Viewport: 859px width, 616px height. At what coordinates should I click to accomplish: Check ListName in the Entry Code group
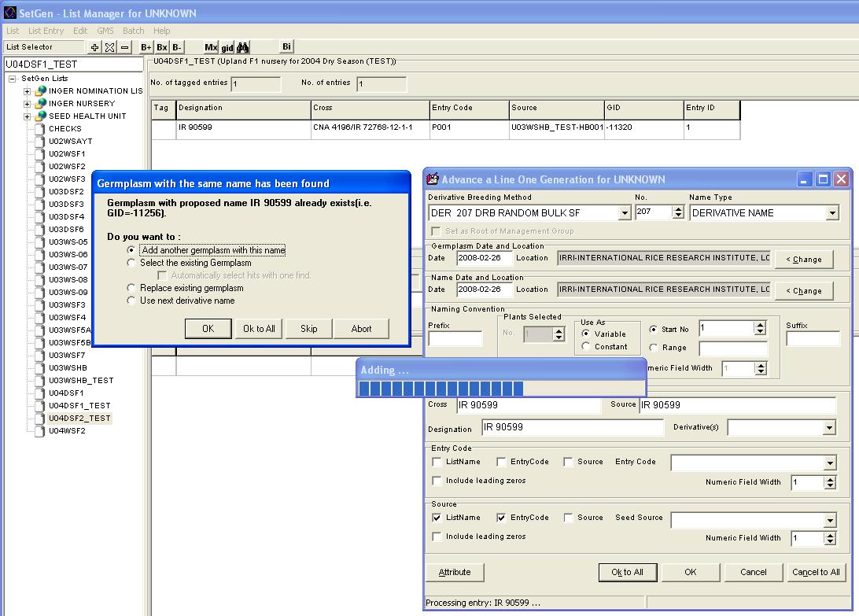[437, 462]
